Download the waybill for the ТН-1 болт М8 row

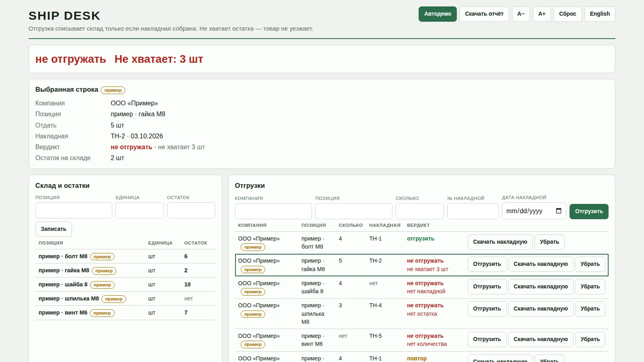coord(500,242)
